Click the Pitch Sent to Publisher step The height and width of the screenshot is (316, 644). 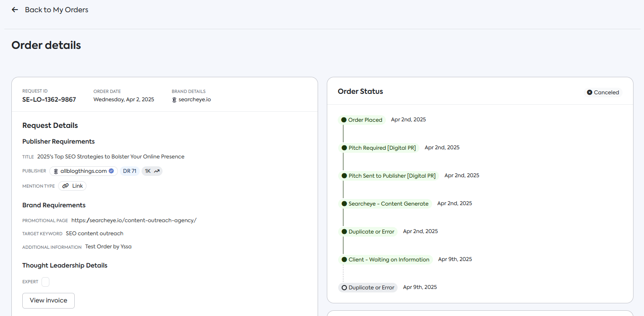tap(391, 176)
